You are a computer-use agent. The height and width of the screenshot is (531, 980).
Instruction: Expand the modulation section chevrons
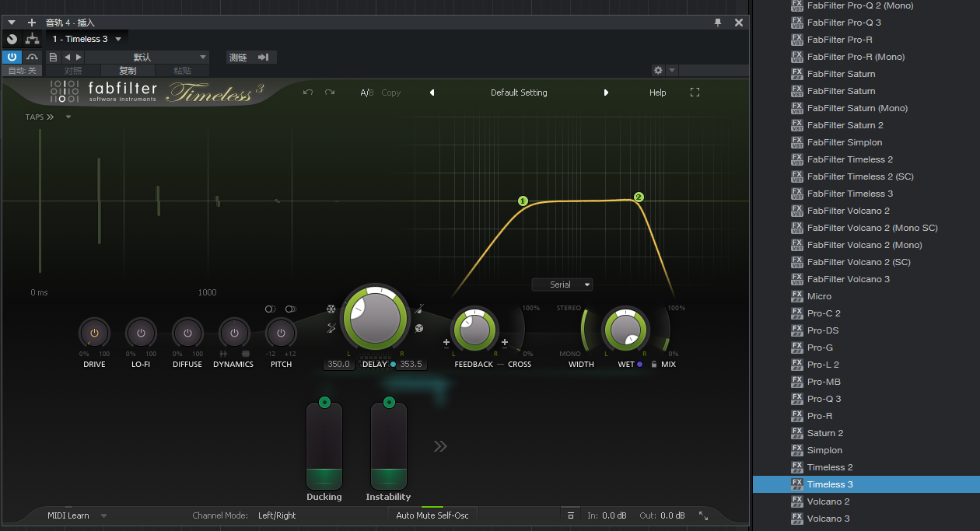pyautogui.click(x=440, y=446)
